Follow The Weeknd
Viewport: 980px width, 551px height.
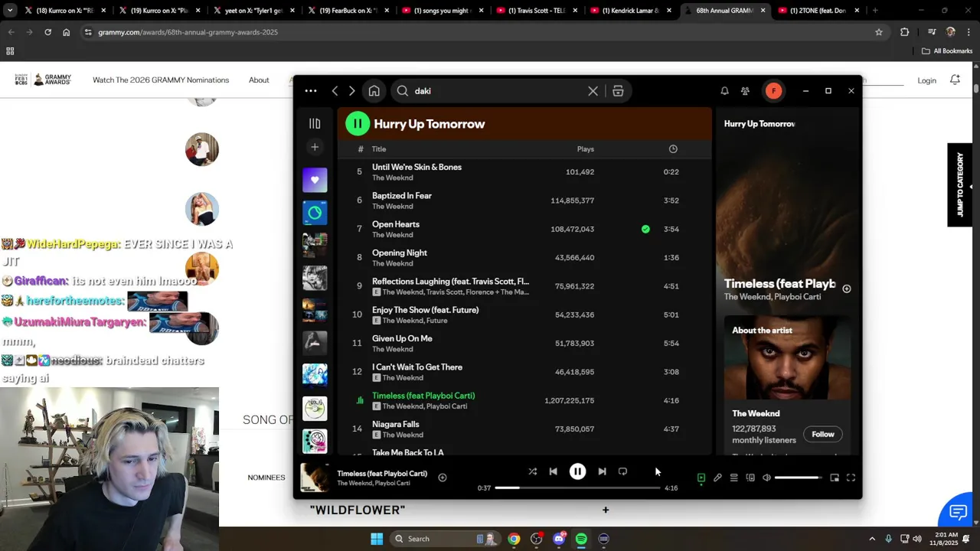[x=823, y=434]
